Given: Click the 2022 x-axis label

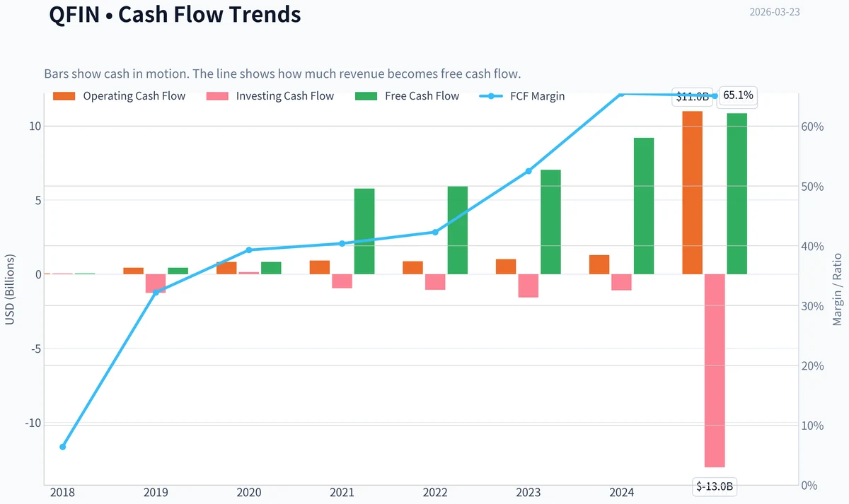Looking at the screenshot, I should pos(435,493).
